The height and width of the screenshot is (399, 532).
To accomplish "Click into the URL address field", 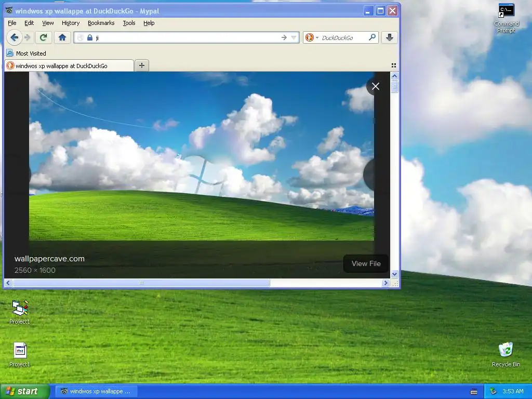I will 187,37.
